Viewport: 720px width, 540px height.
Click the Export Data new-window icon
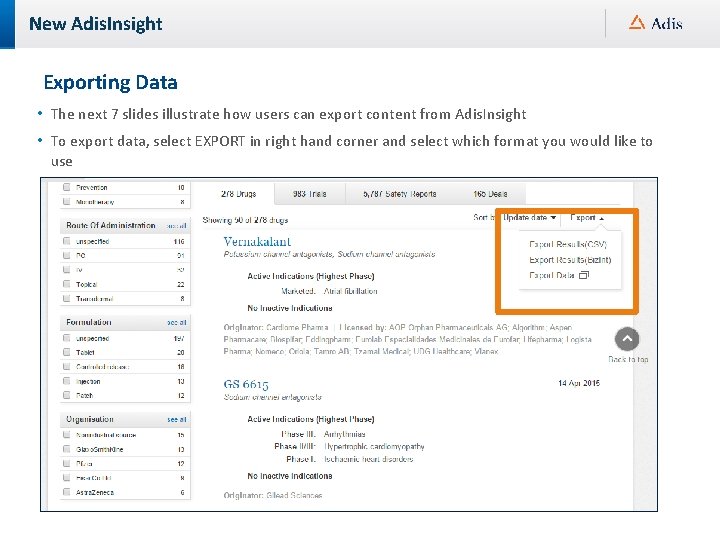584,275
